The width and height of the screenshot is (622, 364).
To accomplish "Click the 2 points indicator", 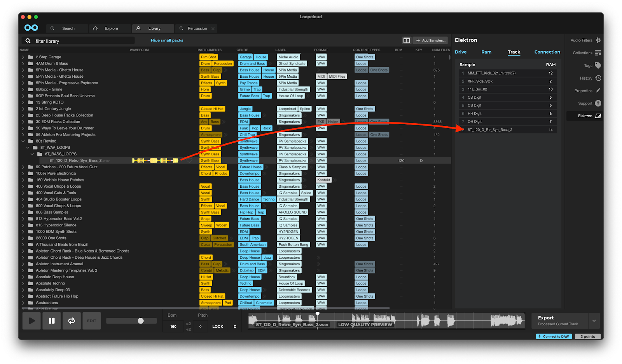I will pyautogui.click(x=588, y=336).
